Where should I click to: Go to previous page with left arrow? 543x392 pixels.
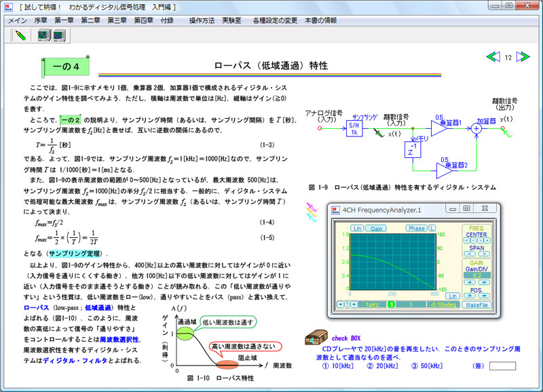click(493, 57)
